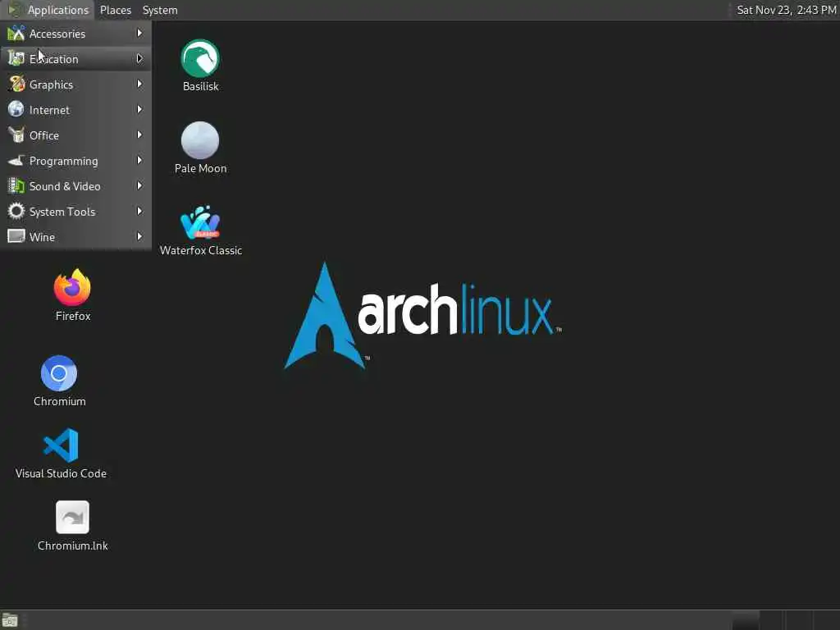
Task: Click the Visual Studio Code label text
Action: point(61,473)
